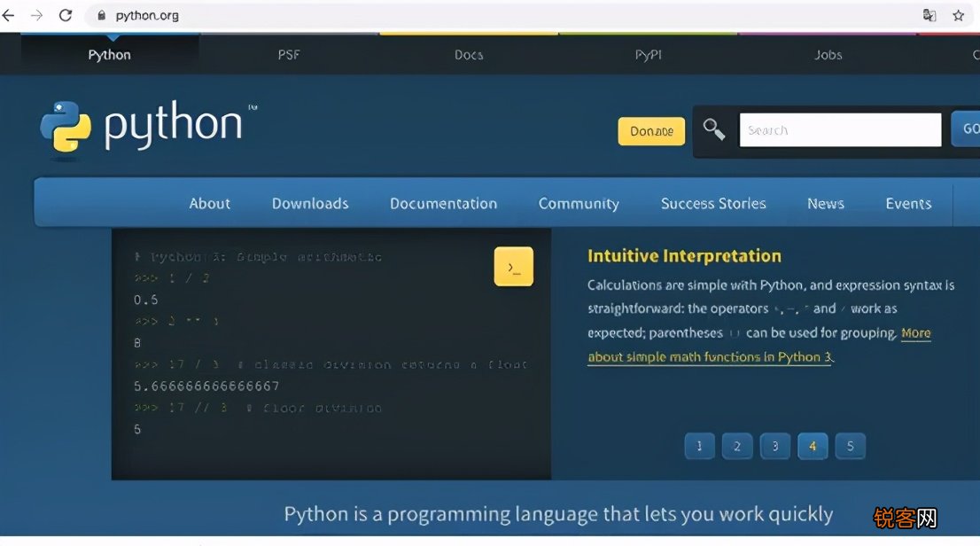Image resolution: width=980 pixels, height=546 pixels.
Task: Click the browser forward arrow
Action: coord(37,16)
